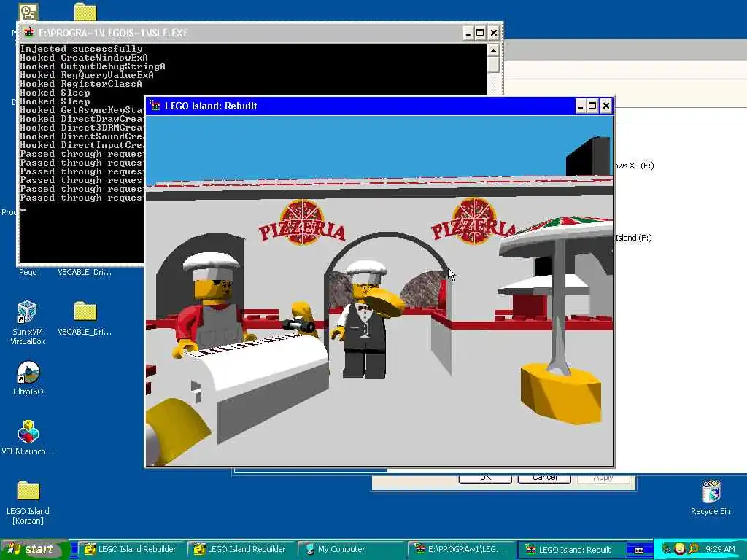The image size is (747, 560).
Task: Click the 'Pego' desktop label
Action: coord(28,272)
